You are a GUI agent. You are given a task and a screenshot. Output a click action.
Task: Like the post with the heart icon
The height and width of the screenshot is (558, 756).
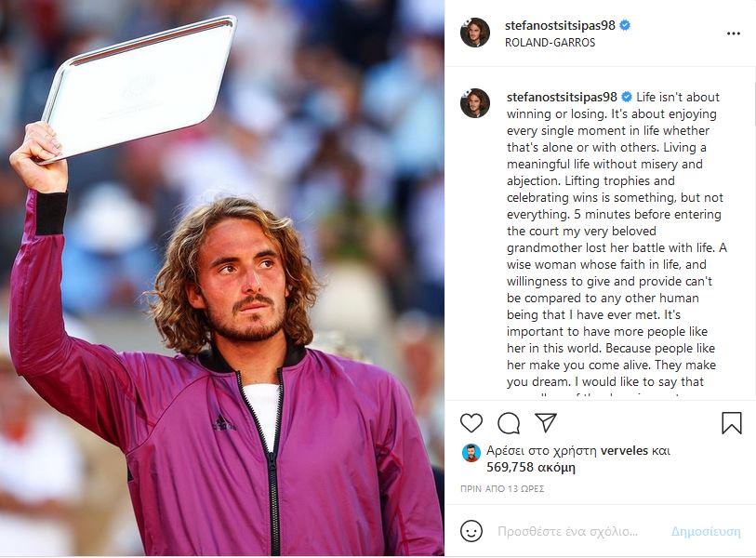[x=471, y=423]
